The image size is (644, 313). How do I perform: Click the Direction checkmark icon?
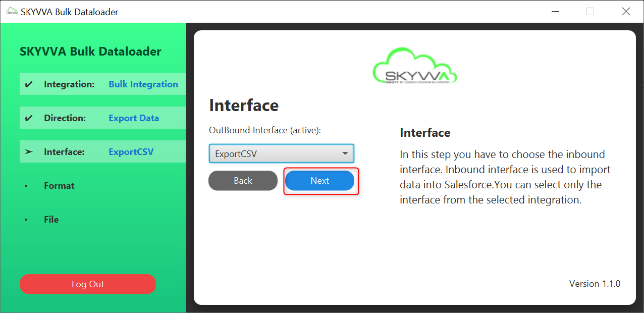coord(29,118)
